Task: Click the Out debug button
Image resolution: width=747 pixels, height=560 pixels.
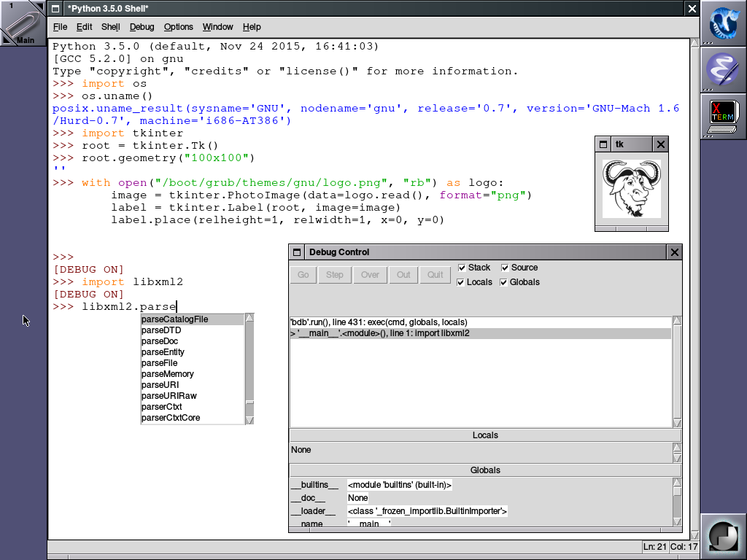Action: click(x=403, y=275)
